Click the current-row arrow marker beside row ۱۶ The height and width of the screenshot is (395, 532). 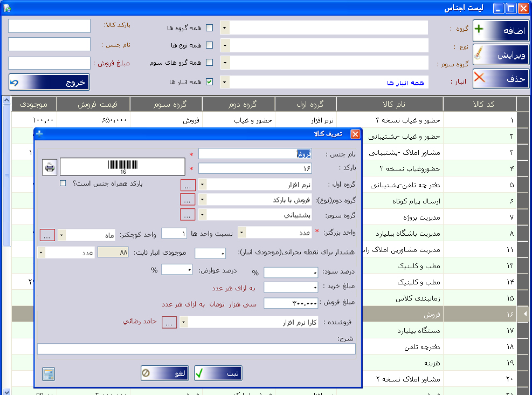coord(524,314)
